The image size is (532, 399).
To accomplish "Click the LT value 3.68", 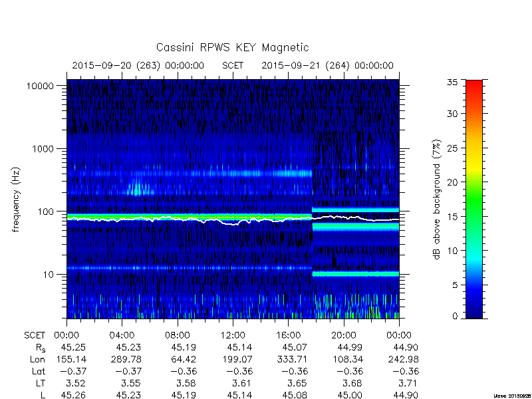I will pos(352,384).
